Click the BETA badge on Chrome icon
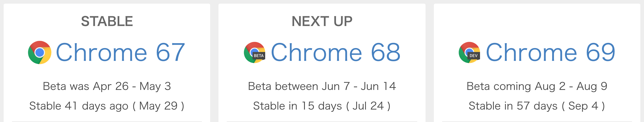The width and height of the screenshot is (644, 122). pyautogui.click(x=259, y=56)
